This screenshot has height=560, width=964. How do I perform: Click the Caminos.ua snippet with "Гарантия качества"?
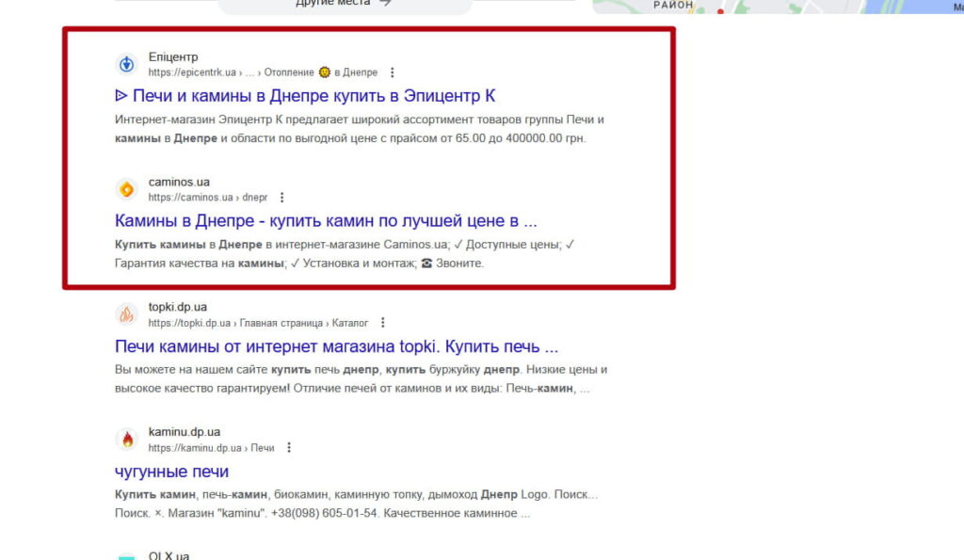345,254
